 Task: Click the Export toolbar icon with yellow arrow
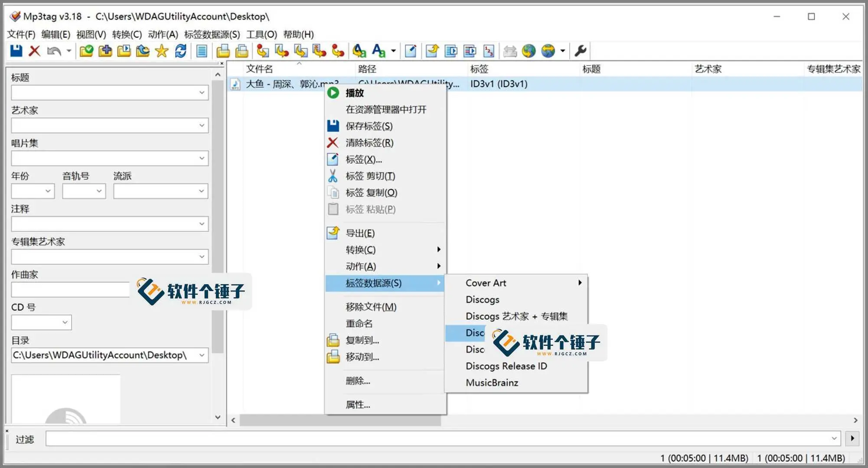pos(432,51)
